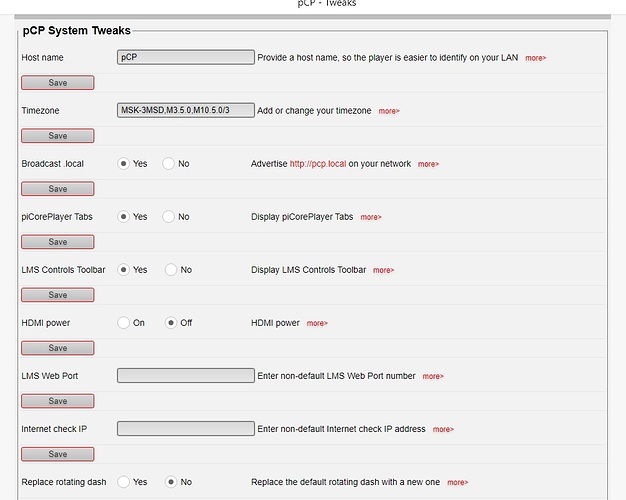Click the Add or change your timezone text
Image resolution: width=626 pixels, height=500 pixels.
[314, 111]
